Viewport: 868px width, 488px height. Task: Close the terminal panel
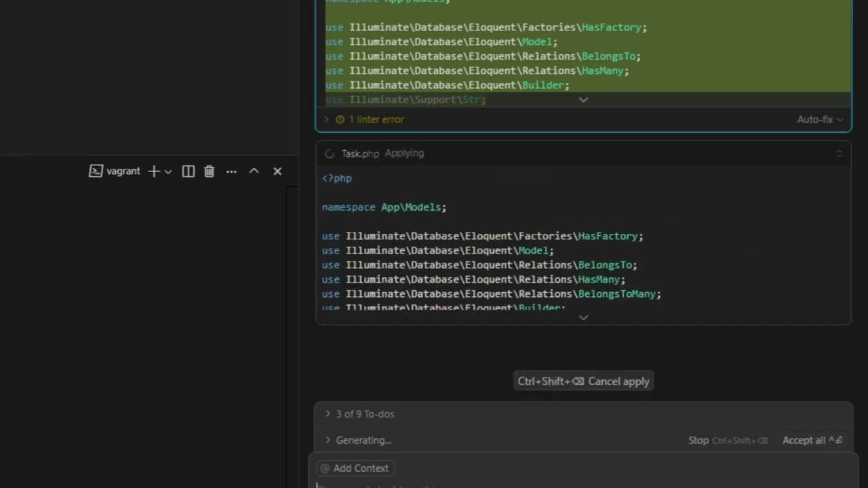tap(277, 171)
